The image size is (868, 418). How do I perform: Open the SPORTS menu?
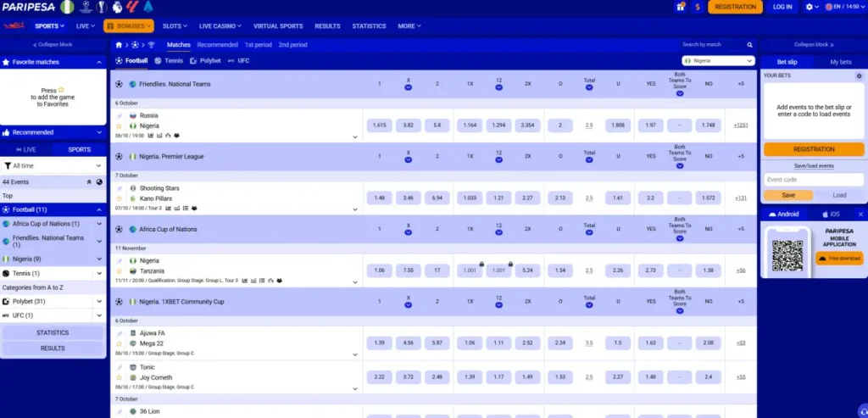click(49, 26)
